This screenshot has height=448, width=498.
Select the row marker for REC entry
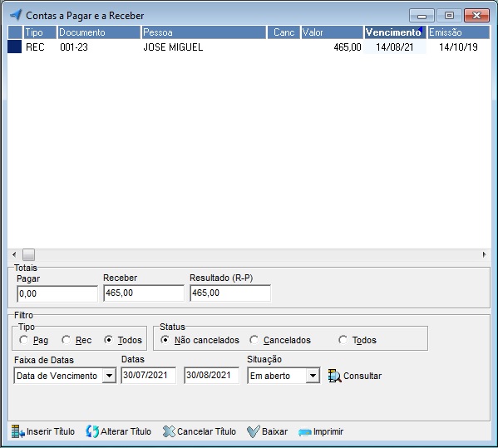[x=15, y=47]
